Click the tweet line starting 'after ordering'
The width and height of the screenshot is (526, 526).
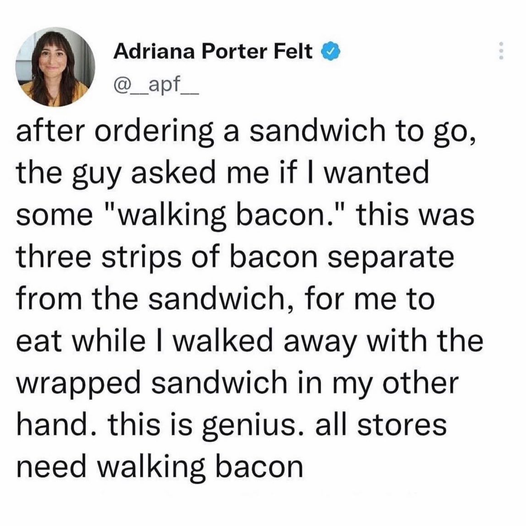(246, 131)
